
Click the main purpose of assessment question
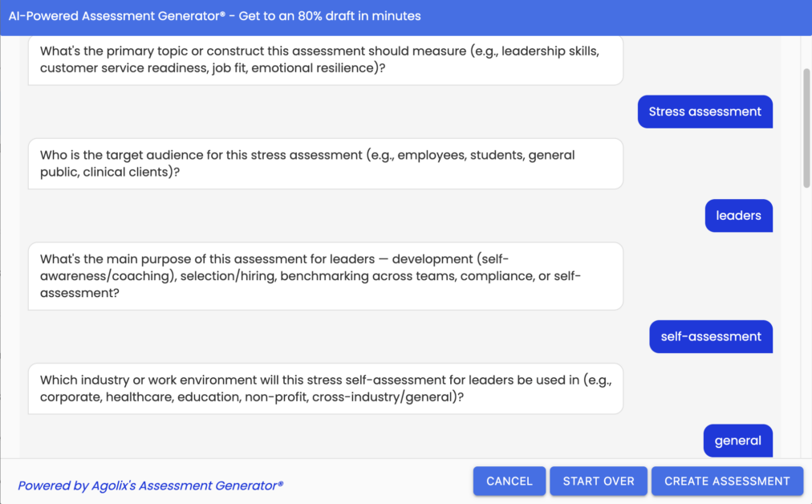(325, 276)
